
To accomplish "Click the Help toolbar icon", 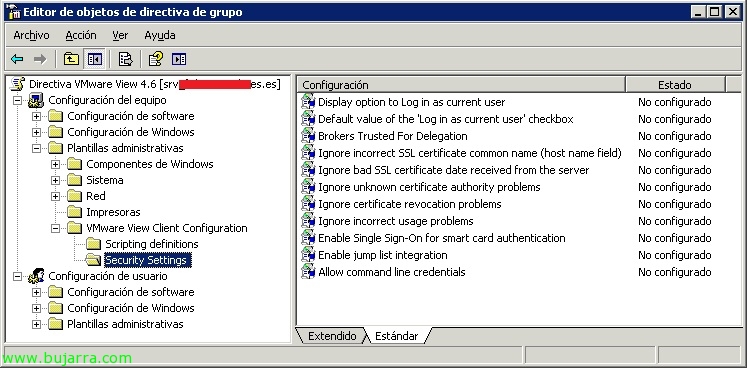I will pos(155,59).
